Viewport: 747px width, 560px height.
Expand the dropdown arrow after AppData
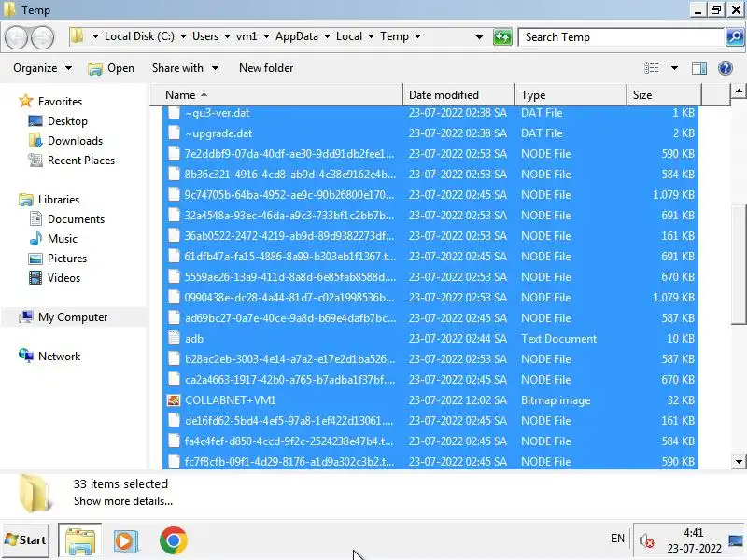pos(328,36)
